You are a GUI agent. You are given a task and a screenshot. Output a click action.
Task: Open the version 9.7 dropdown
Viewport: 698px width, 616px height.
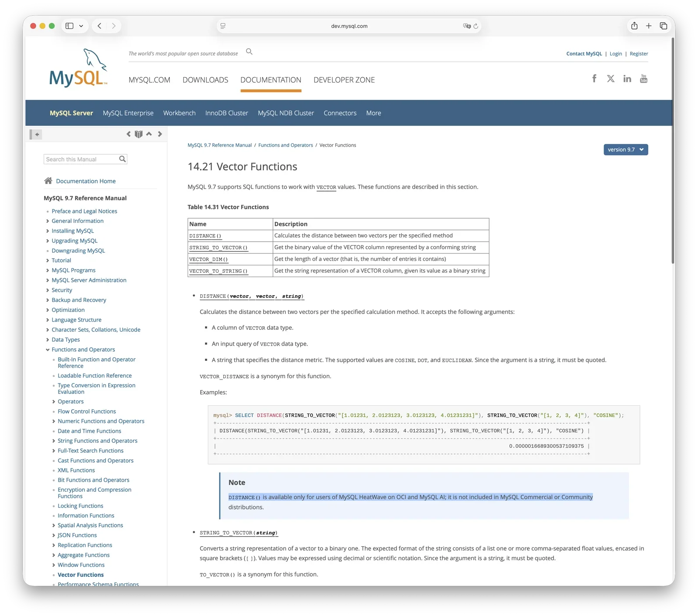(625, 150)
